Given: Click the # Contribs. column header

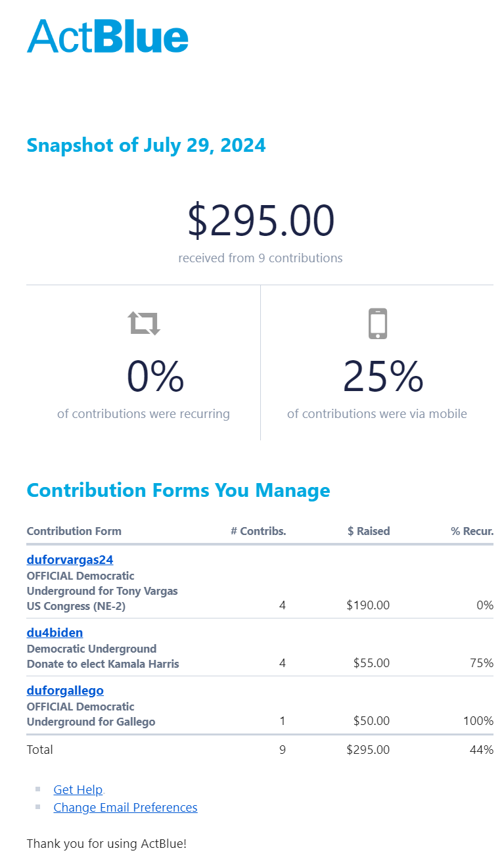Looking at the screenshot, I should point(258,531).
